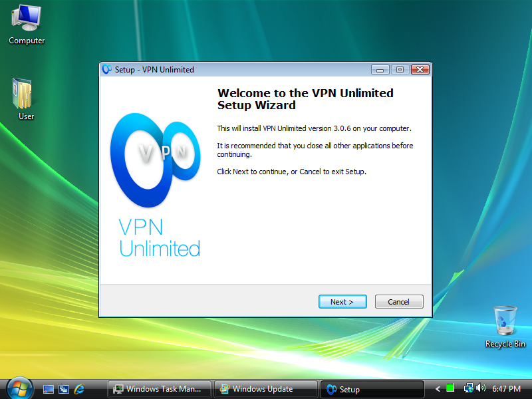The image size is (532, 399).
Task: Click Next to continue the VPN setup
Action: (x=342, y=302)
